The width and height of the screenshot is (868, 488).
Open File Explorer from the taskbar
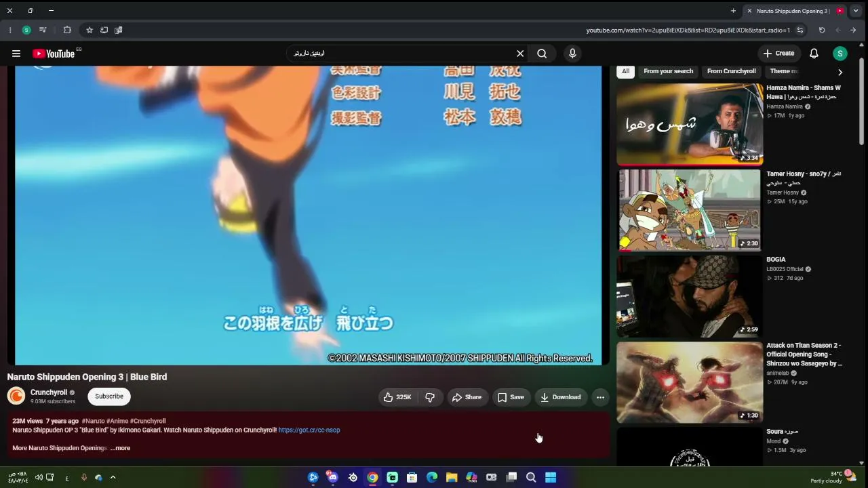point(452,477)
